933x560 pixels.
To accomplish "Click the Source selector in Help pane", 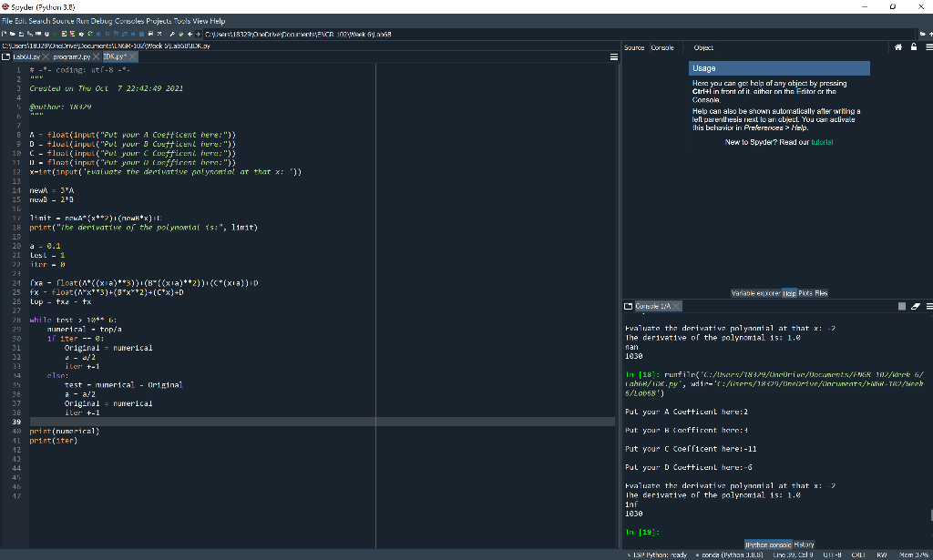I will (634, 47).
